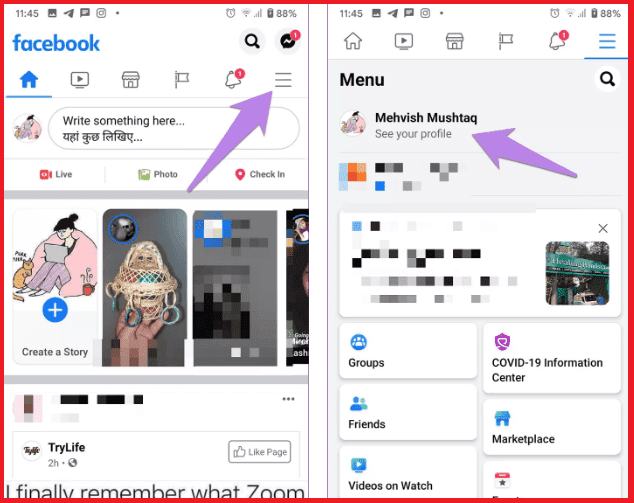Screen dimensions: 634x503
Task: Tap Create a Story card
Action: tap(55, 287)
